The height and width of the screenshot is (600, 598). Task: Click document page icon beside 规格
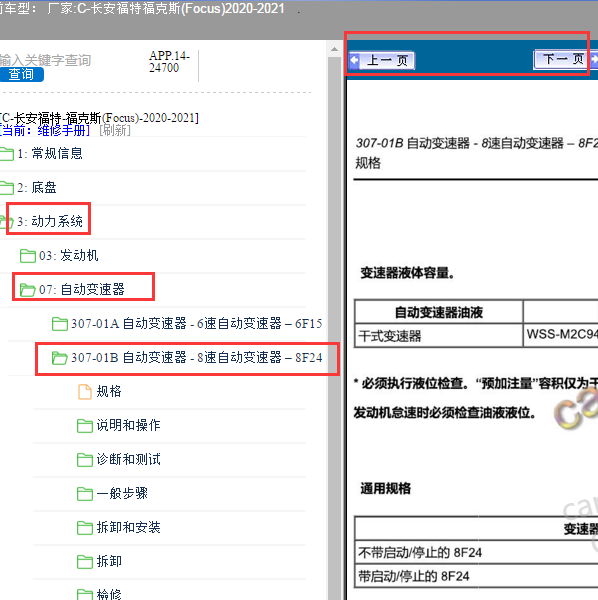[85, 392]
